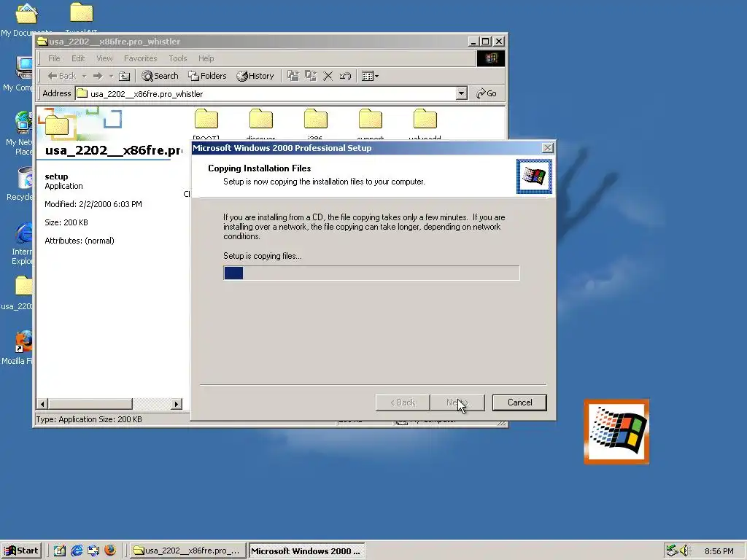
Task: Open the Start menu
Action: pyautogui.click(x=21, y=551)
